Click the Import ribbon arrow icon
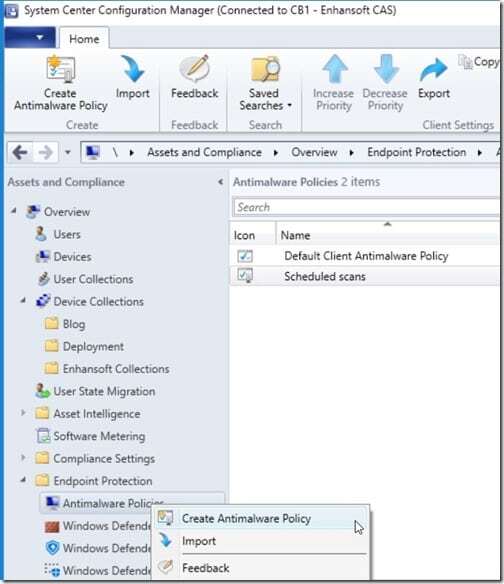 tap(133, 69)
